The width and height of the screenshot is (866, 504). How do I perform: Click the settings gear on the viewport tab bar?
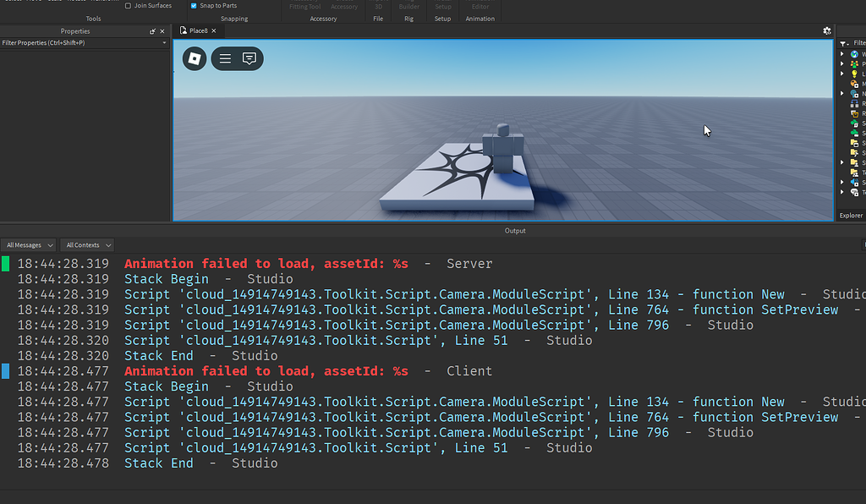pos(827,30)
